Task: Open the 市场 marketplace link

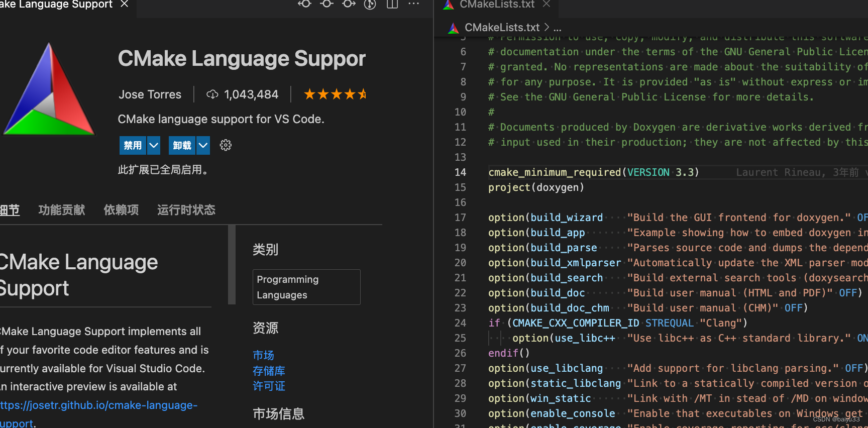Action: (x=263, y=355)
